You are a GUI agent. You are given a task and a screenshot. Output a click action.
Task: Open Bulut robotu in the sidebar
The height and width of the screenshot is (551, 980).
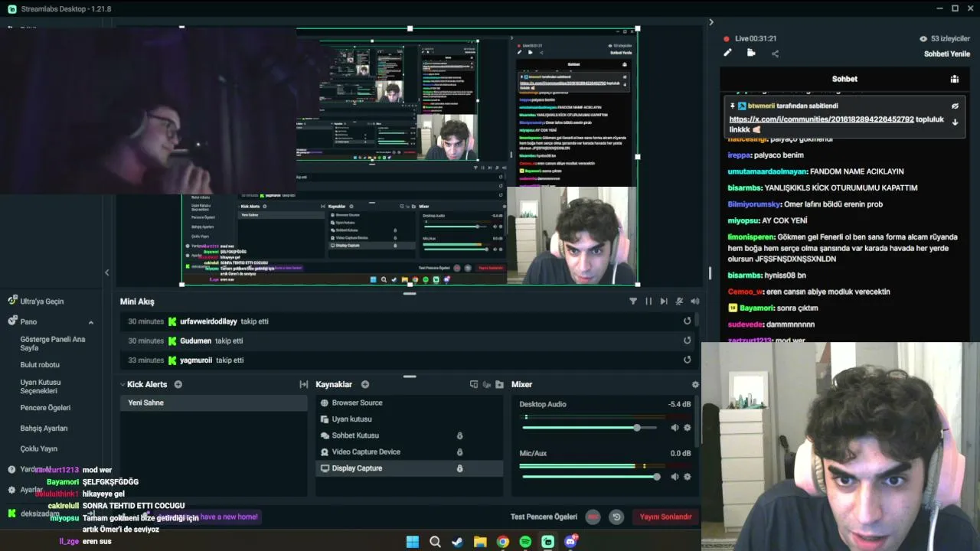click(x=40, y=365)
